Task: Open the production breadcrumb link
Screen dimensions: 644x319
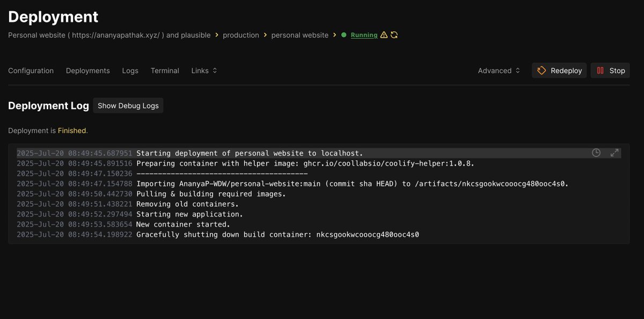Action: 241,35
